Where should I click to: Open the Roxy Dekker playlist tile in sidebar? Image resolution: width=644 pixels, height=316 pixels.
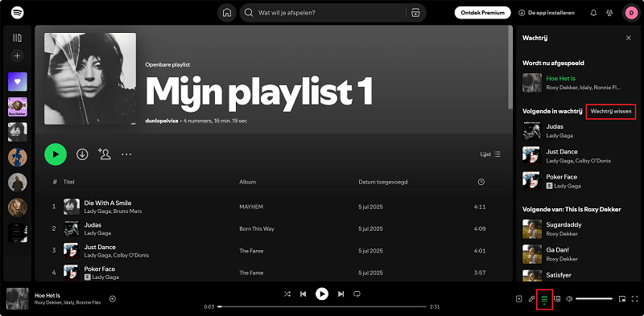click(18, 107)
